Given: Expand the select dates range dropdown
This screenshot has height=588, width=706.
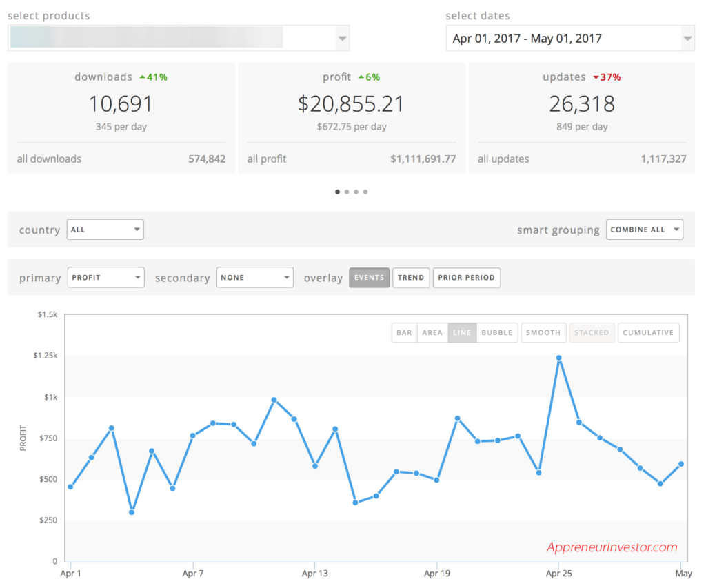Looking at the screenshot, I should pyautogui.click(x=687, y=39).
